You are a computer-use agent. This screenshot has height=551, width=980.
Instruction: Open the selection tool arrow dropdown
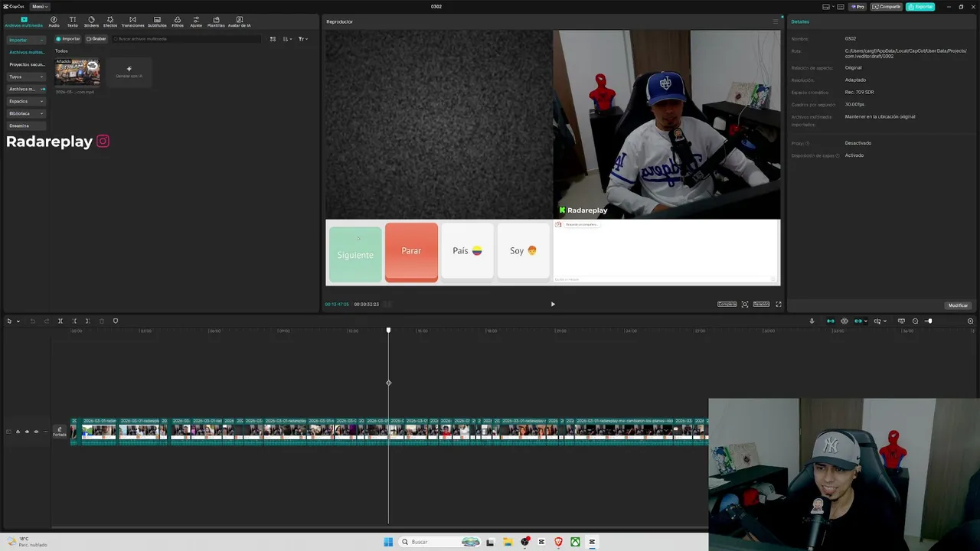pos(18,321)
